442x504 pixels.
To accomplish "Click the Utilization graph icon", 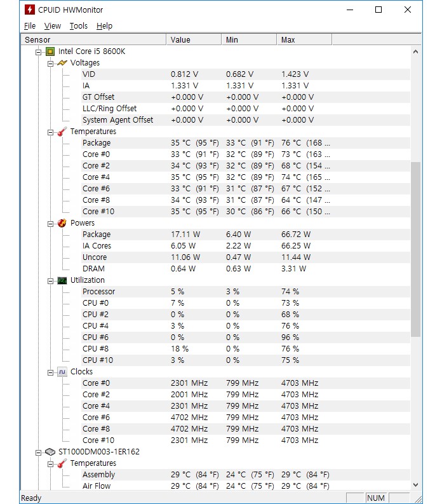I will coord(62,281).
